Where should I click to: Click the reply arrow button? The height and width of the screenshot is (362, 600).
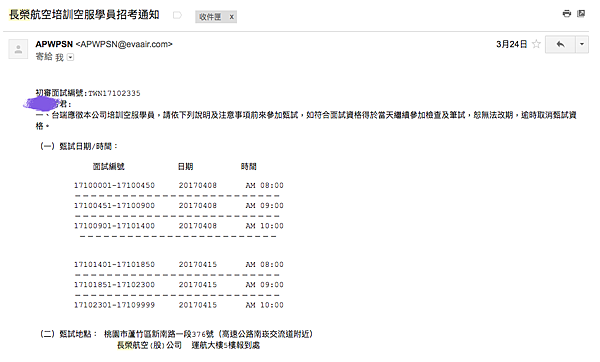(560, 44)
